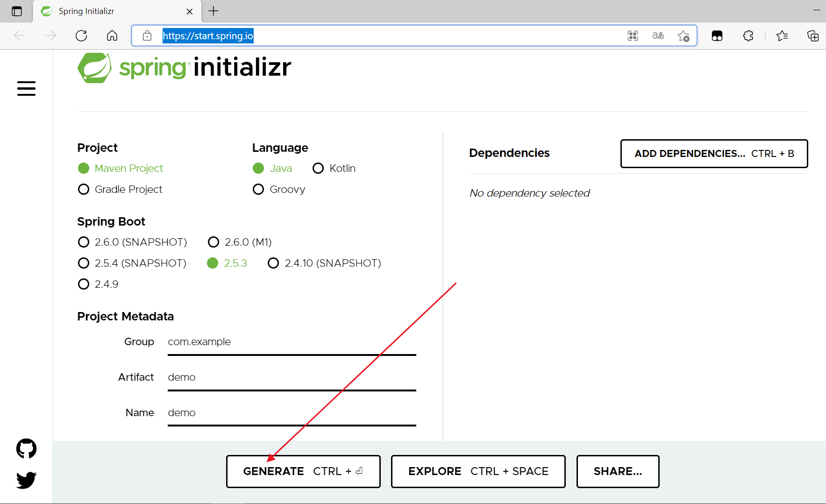Choose Java as the language
Image resolution: width=826 pixels, height=504 pixels.
pyautogui.click(x=272, y=168)
